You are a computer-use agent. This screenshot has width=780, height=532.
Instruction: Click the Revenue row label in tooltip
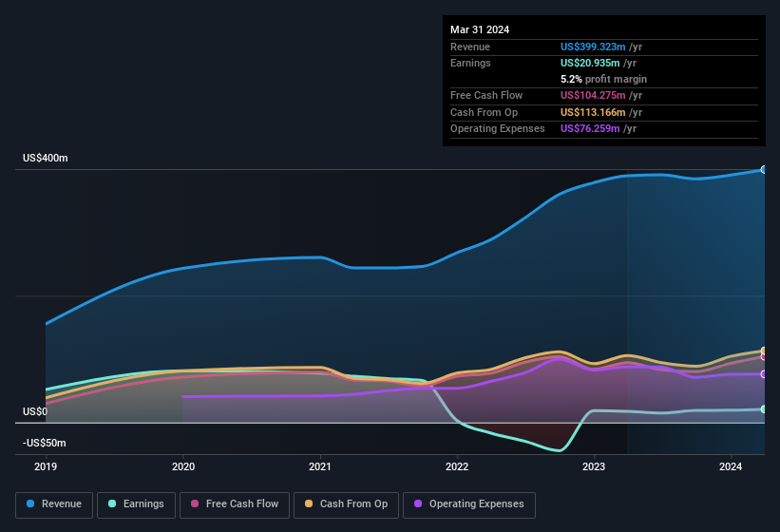pyautogui.click(x=470, y=47)
